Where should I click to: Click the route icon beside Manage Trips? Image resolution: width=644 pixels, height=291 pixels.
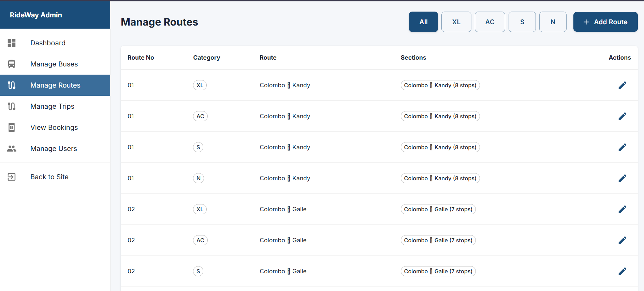point(12,106)
